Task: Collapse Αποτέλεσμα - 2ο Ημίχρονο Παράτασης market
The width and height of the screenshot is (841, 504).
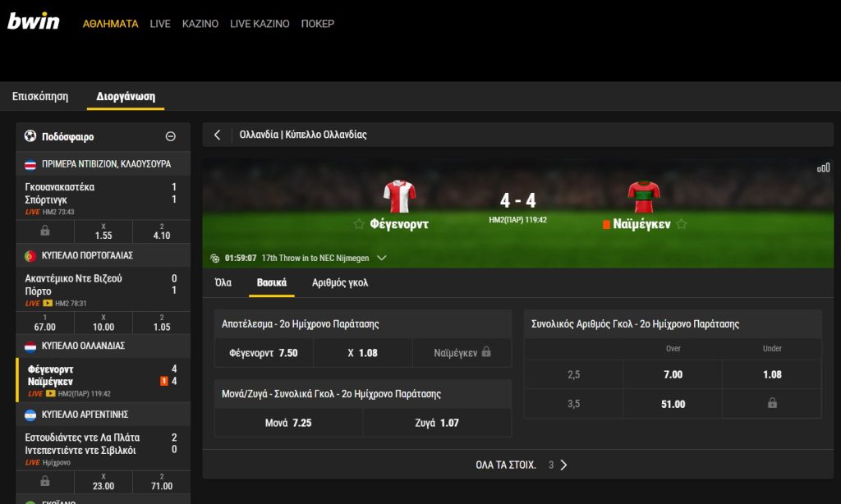Action: (x=362, y=324)
